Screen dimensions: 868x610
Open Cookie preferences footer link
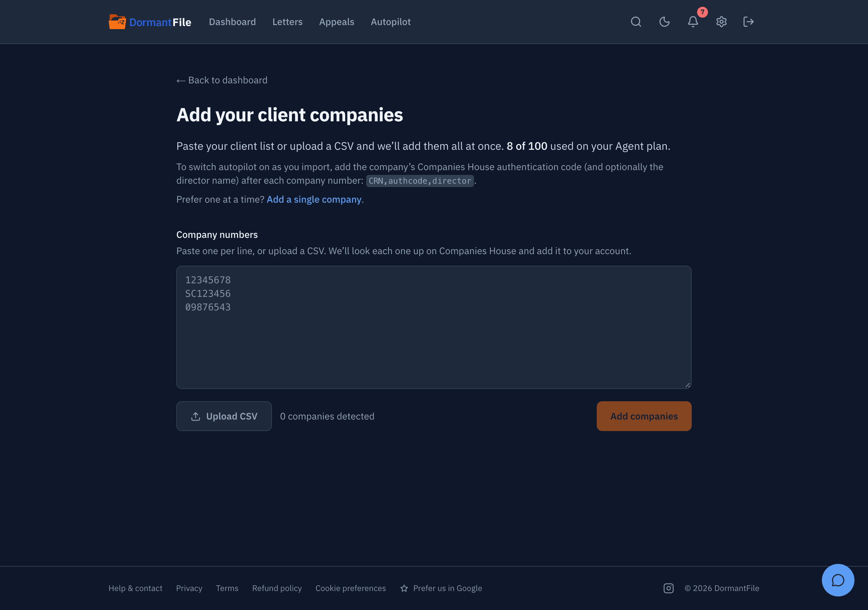click(x=351, y=588)
